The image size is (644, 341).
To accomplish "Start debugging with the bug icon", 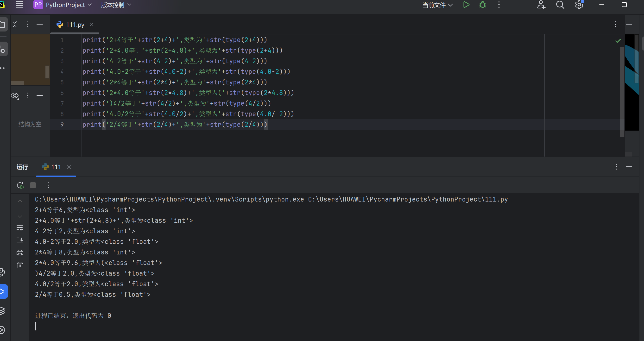I will tap(482, 5).
